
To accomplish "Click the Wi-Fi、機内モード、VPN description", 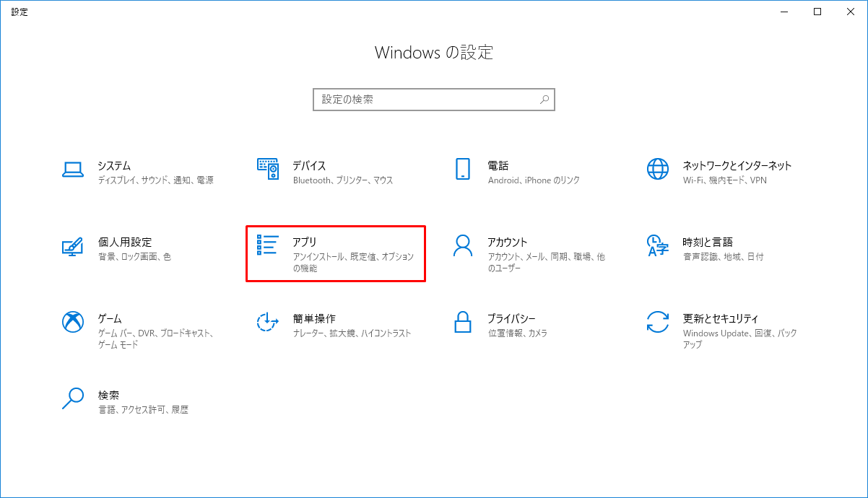I will [725, 180].
